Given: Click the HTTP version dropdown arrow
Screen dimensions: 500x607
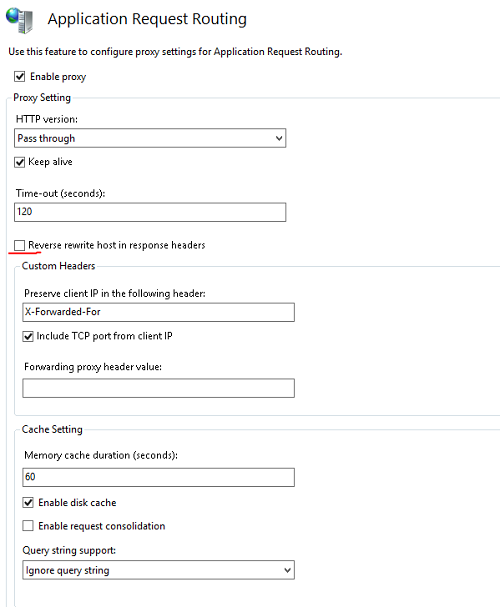Looking at the screenshot, I should (x=279, y=138).
